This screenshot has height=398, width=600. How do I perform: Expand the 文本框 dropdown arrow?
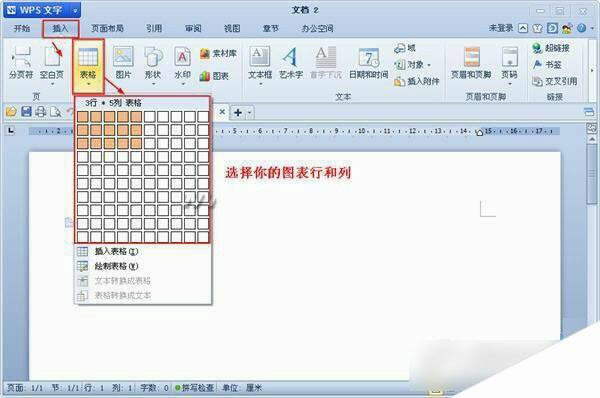tap(260, 84)
